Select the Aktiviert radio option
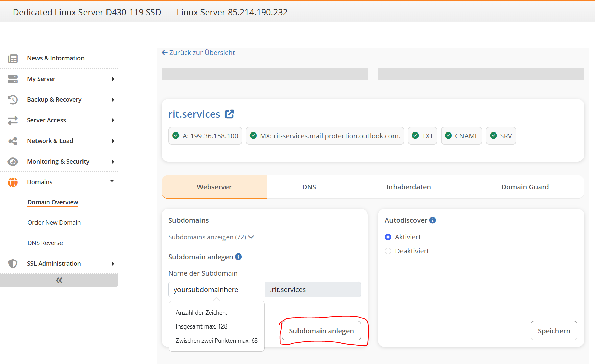This screenshot has height=364, width=595. [388, 237]
